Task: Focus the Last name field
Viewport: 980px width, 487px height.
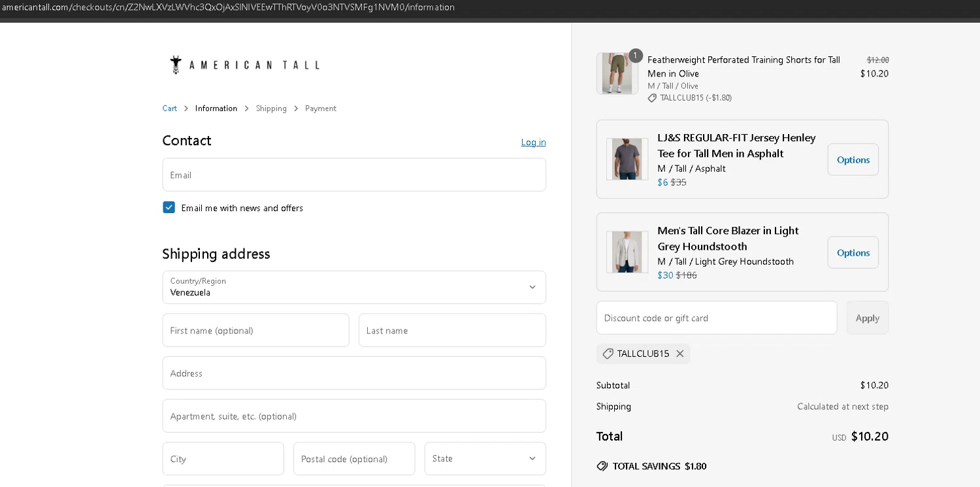Action: (452, 330)
